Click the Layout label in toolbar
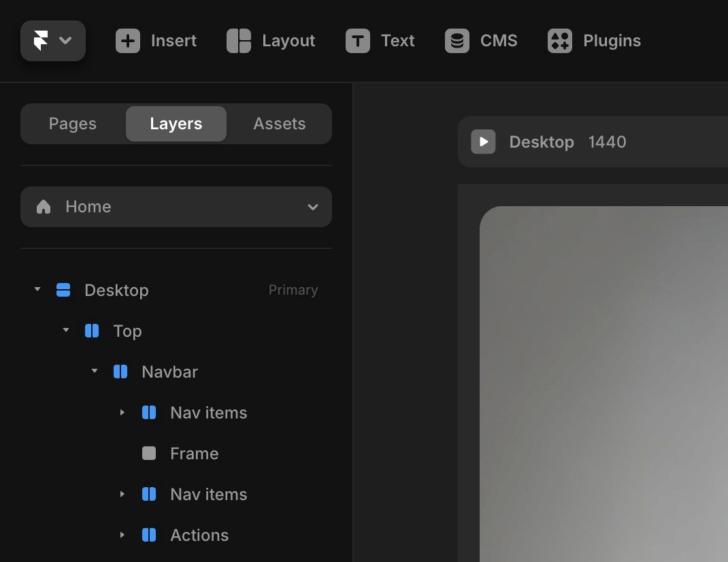Screen dimensions: 728x562 click(x=288, y=41)
